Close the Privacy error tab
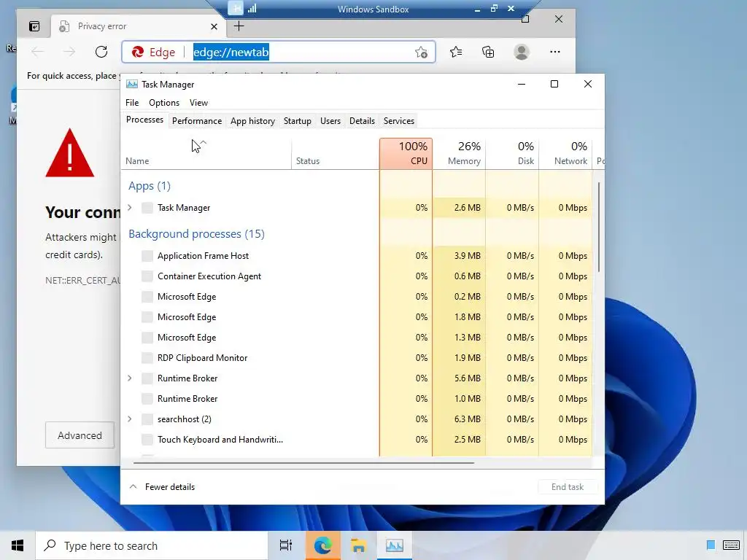 tap(214, 27)
